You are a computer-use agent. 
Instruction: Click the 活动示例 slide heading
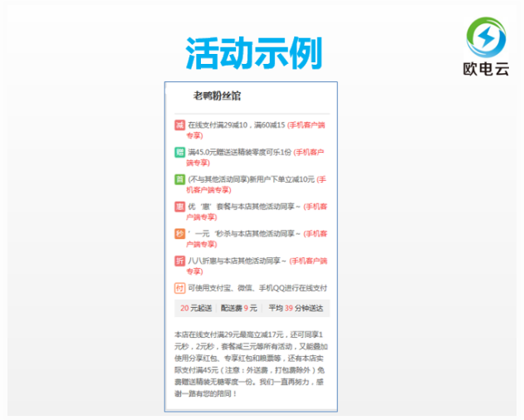(253, 53)
